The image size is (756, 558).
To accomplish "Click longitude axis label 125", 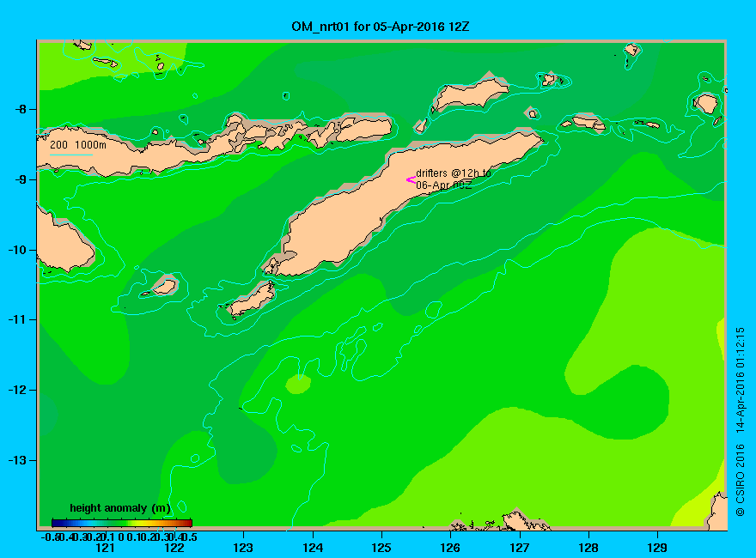I will [x=381, y=548].
